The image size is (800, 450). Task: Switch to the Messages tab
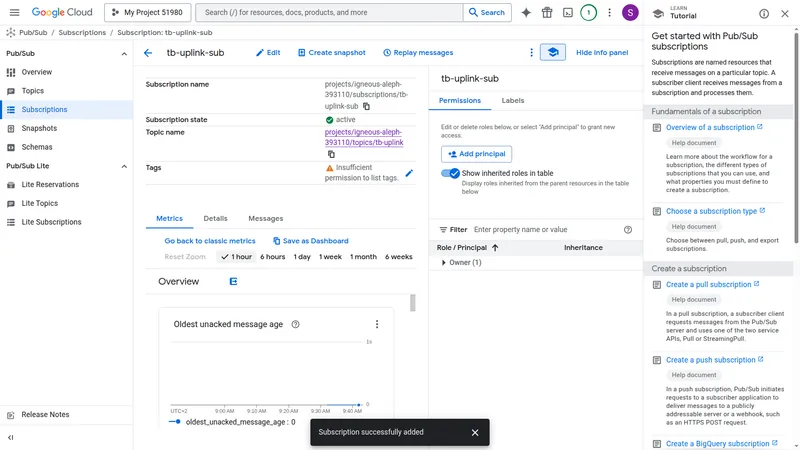265,218
